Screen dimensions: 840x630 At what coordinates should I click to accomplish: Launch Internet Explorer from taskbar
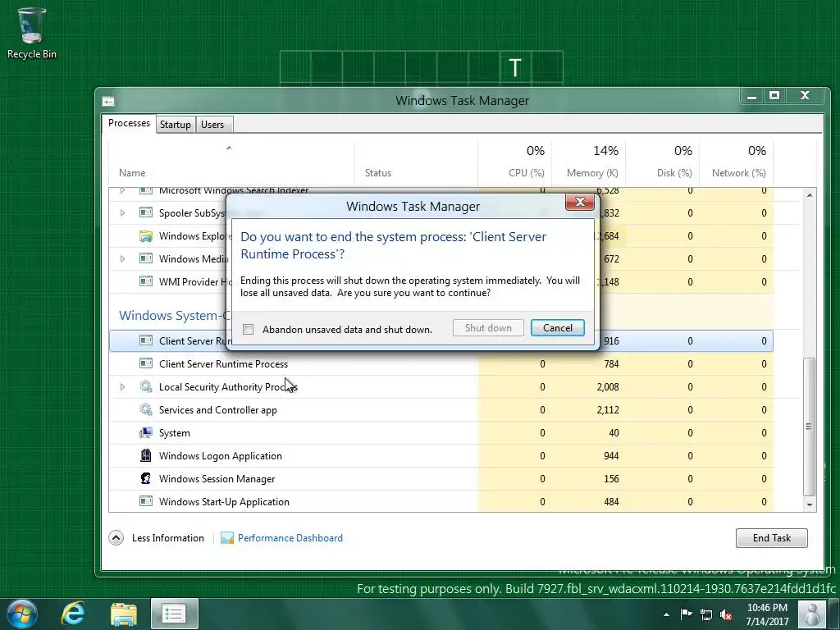point(73,614)
